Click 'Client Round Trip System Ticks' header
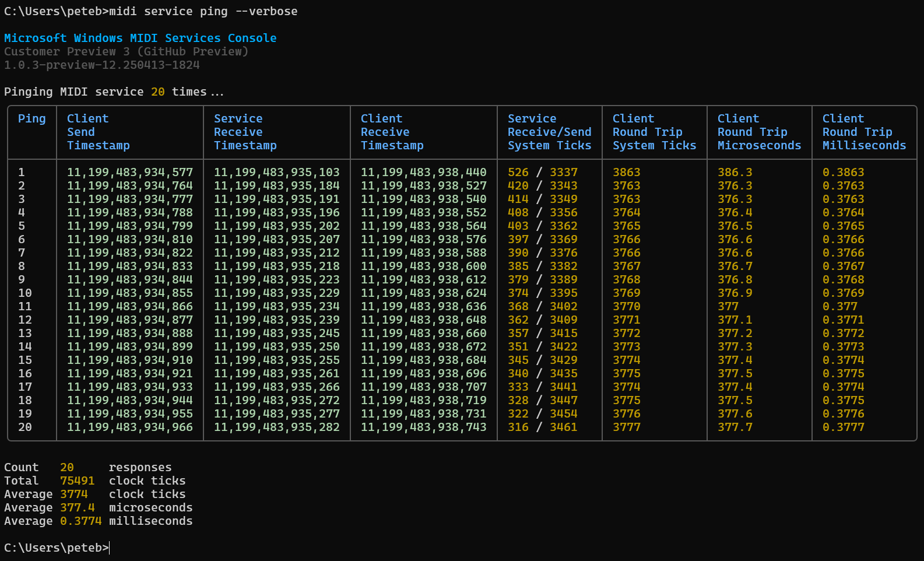This screenshot has width=924, height=561. click(655, 132)
